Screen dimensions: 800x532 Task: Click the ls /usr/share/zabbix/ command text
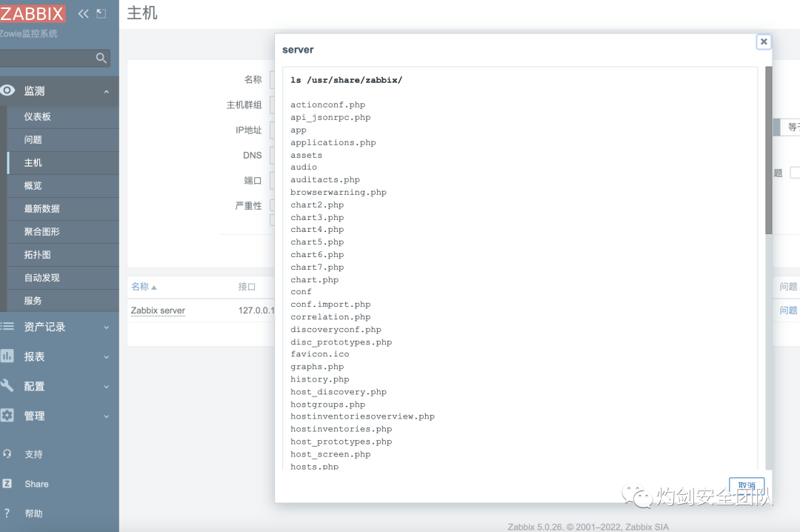(x=347, y=80)
